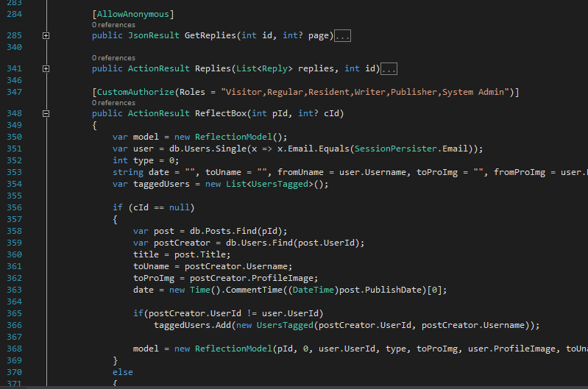Click 'title = post.Title' statement
The height and width of the screenshot is (389, 588).
[182, 255]
